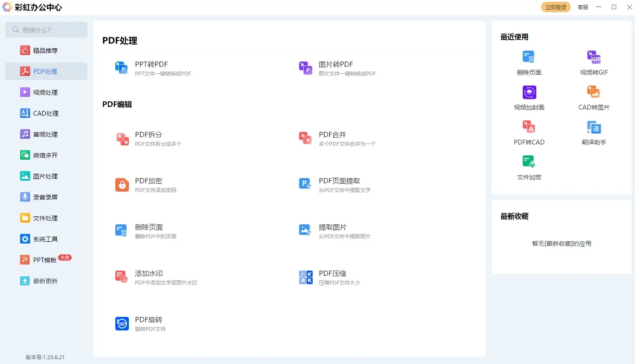Click the PDF拆分 title text
The image size is (635, 364).
coord(148,135)
